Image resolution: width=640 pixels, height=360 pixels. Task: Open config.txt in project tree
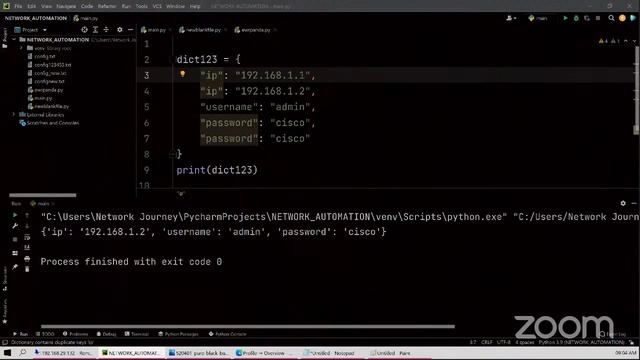tap(44, 56)
